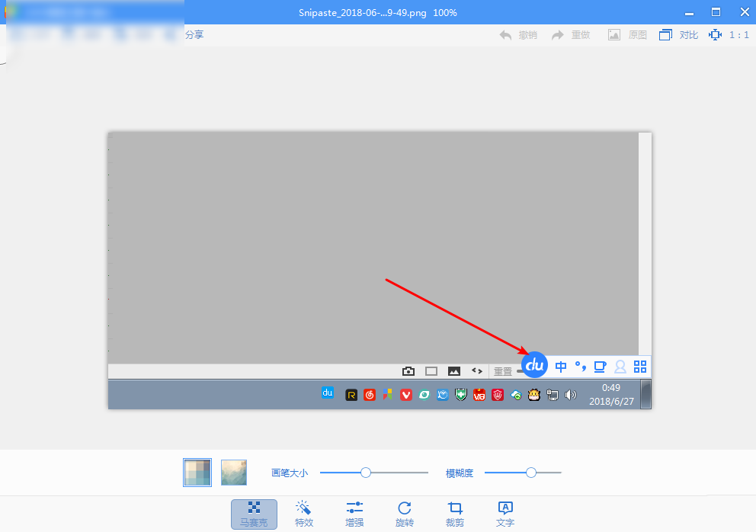
Task: Open the 特效 effects tool
Action: pyautogui.click(x=304, y=514)
